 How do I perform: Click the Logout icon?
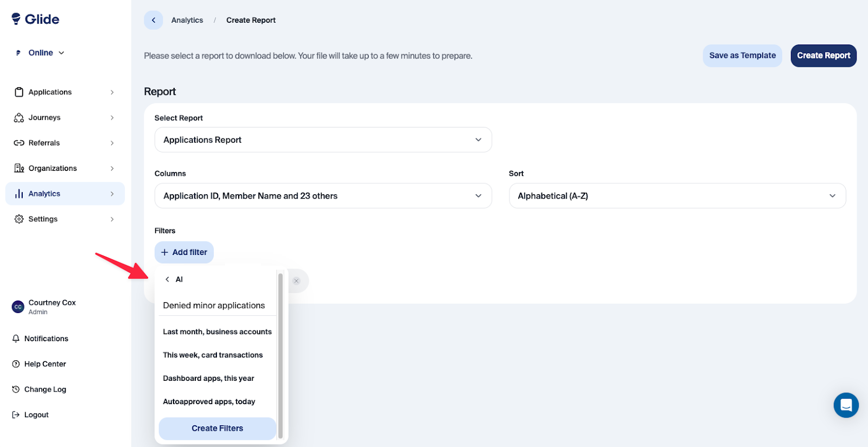[x=16, y=415]
